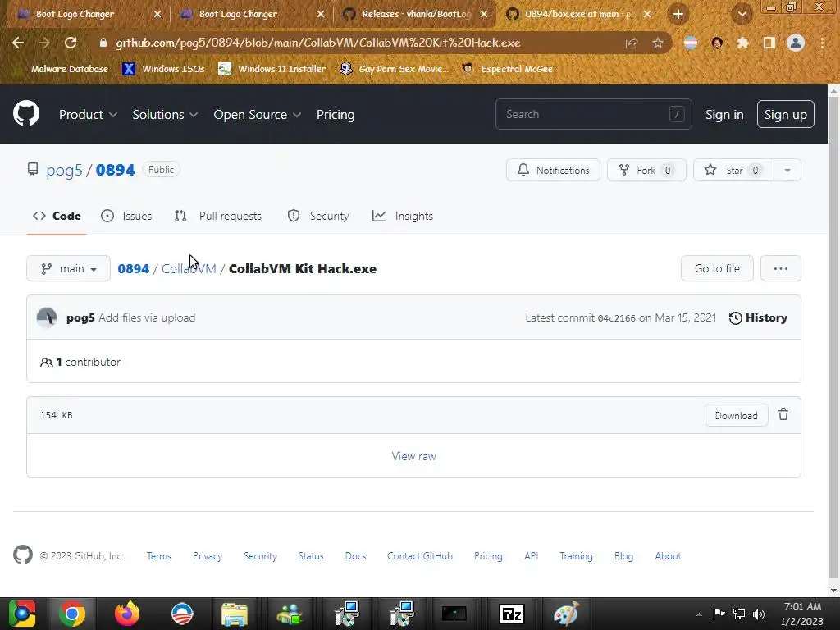This screenshot has width=840, height=630.
Task: Open View raw link
Action: tap(413, 456)
